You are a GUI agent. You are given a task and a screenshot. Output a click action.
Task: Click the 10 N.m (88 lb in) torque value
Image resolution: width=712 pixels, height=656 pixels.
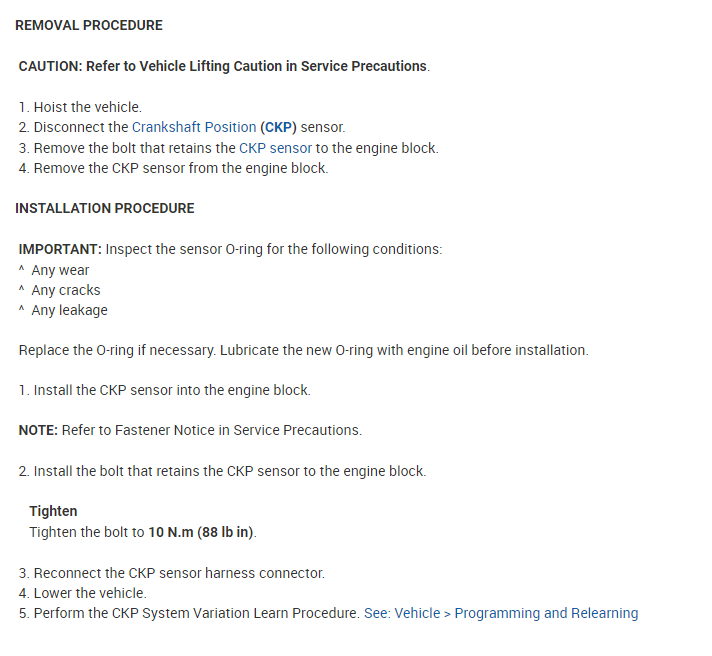[201, 532]
